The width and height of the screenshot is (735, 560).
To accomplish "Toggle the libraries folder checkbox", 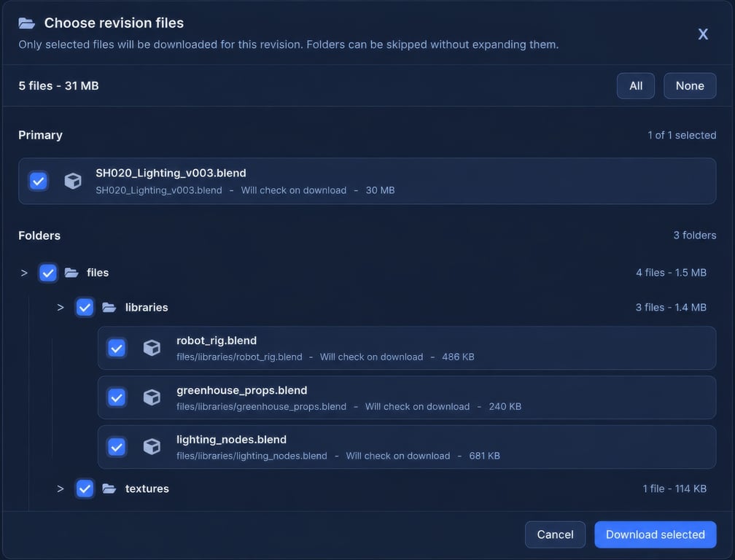I will point(85,308).
